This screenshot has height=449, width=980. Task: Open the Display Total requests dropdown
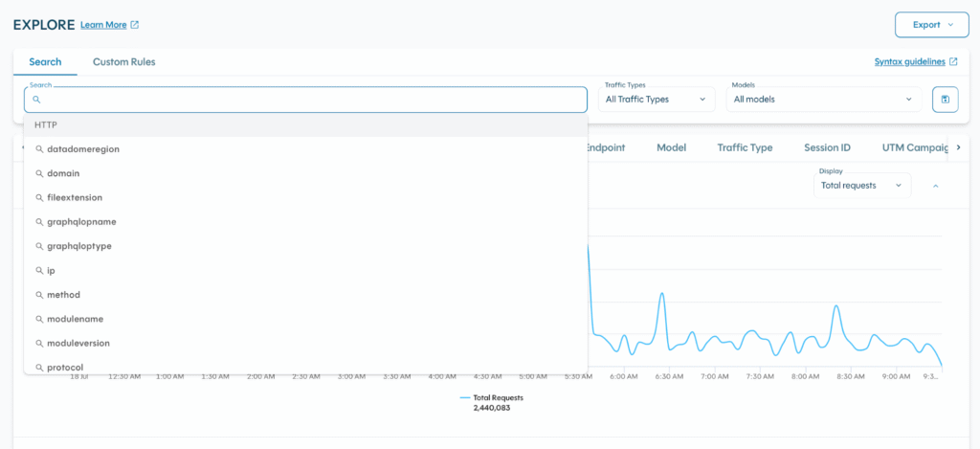pos(862,186)
